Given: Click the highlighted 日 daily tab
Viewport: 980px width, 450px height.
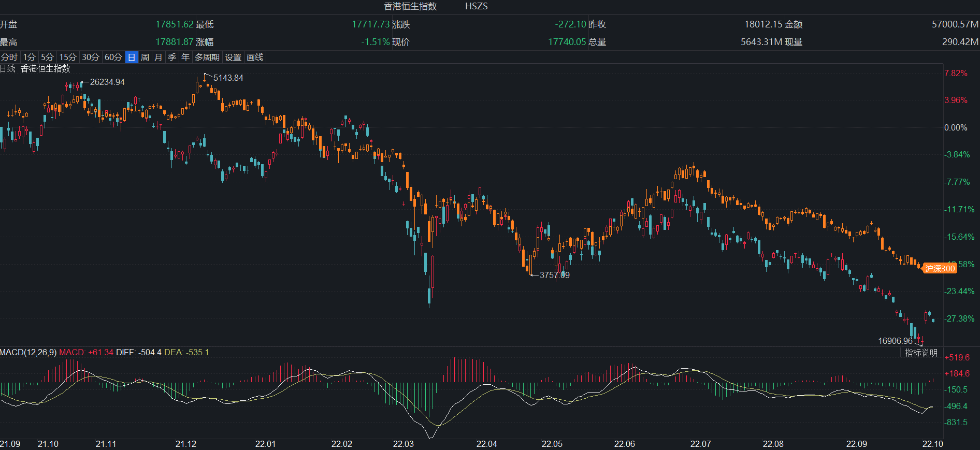Looking at the screenshot, I should coord(132,57).
